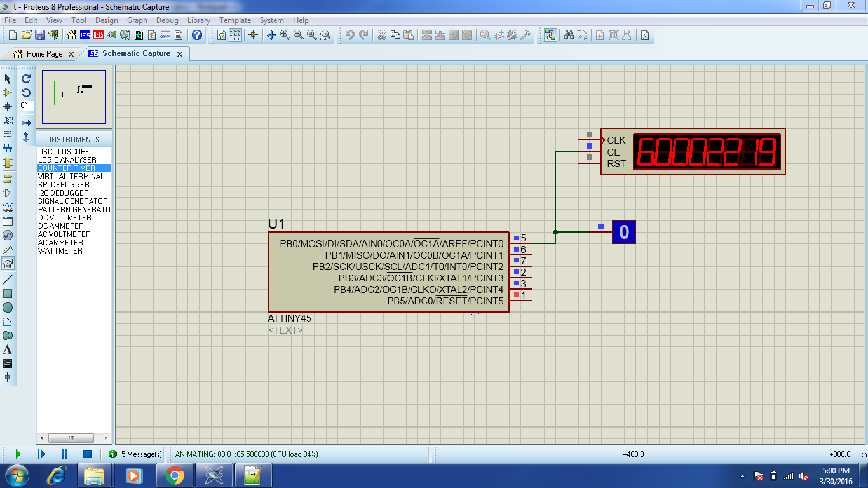Rotate anticlockwise arrow button
Screen dimensions: 868x488
26,93
